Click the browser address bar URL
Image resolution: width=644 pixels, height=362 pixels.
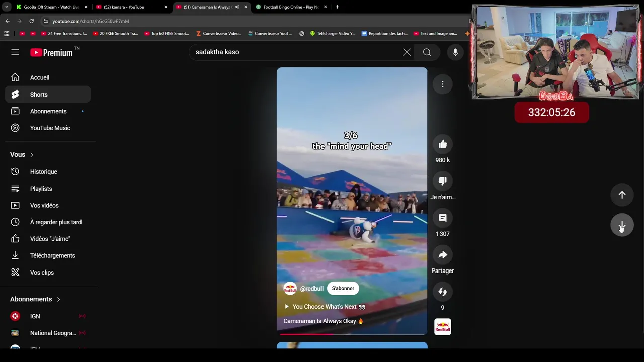[x=91, y=21]
